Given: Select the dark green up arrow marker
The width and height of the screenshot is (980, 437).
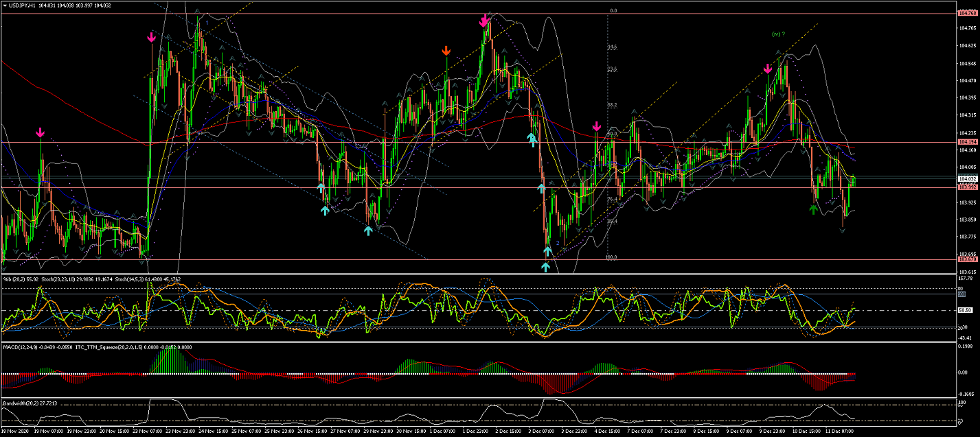Looking at the screenshot, I should click(x=814, y=209).
